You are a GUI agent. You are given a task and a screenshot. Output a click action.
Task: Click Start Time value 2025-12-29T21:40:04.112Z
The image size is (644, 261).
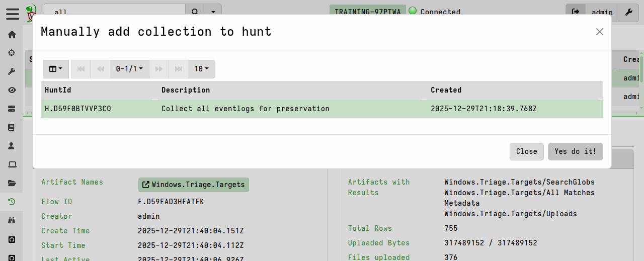click(191, 245)
